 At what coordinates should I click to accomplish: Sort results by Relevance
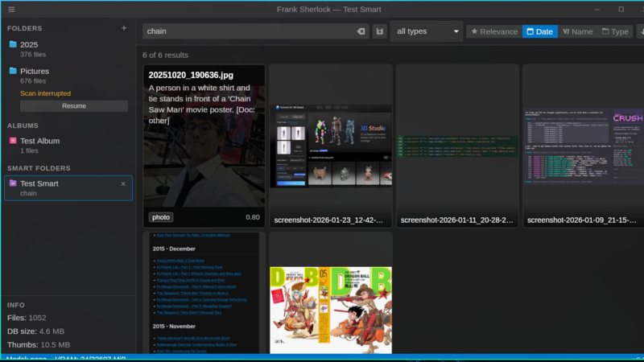494,31
